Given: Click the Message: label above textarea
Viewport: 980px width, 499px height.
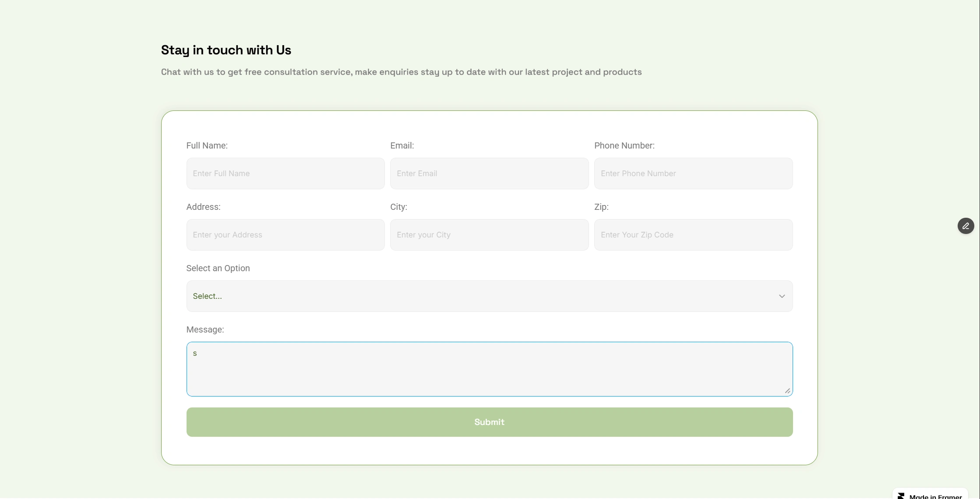Looking at the screenshot, I should (x=205, y=329).
